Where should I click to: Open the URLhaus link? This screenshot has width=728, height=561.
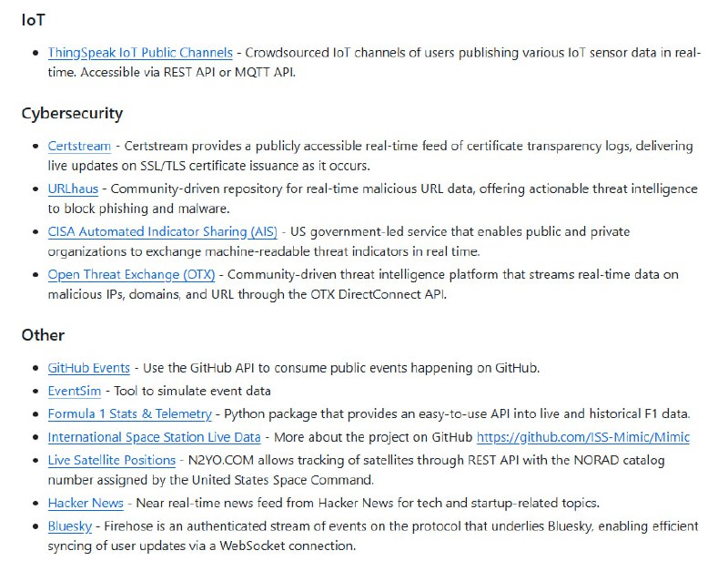(73, 189)
